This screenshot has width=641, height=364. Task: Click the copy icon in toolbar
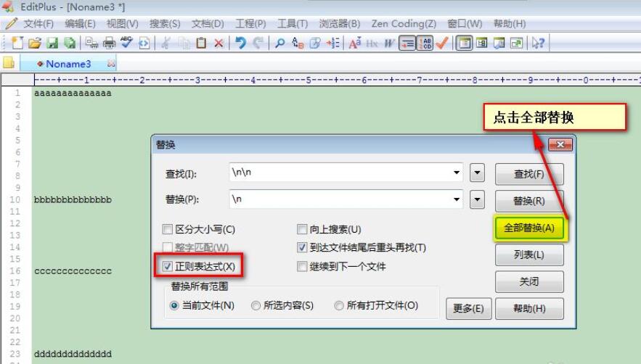[x=184, y=43]
